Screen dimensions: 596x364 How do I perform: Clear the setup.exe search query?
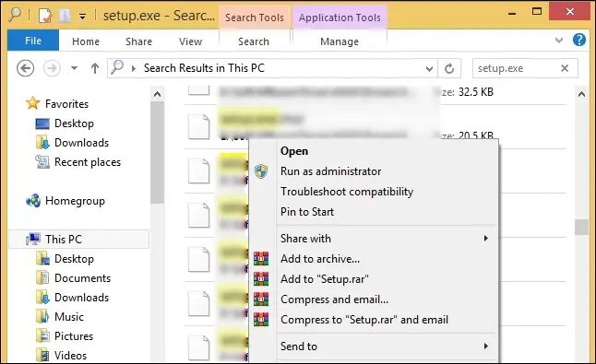tap(565, 68)
